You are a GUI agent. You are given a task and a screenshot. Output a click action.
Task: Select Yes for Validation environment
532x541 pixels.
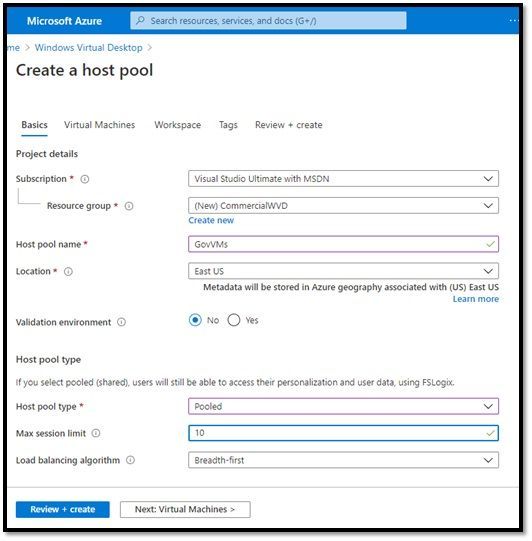234,320
